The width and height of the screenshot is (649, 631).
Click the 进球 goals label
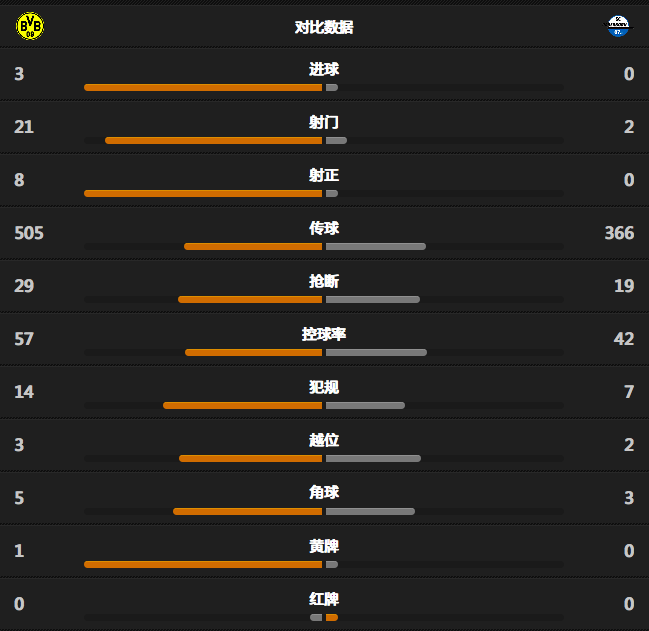[x=324, y=69]
